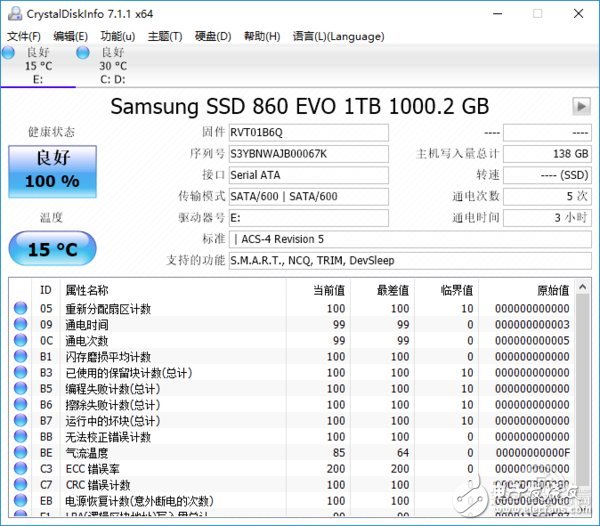This screenshot has width=600, height=526.
Task: Select the 已使用的保留块计数(总计) attribute row
Action: (292, 373)
